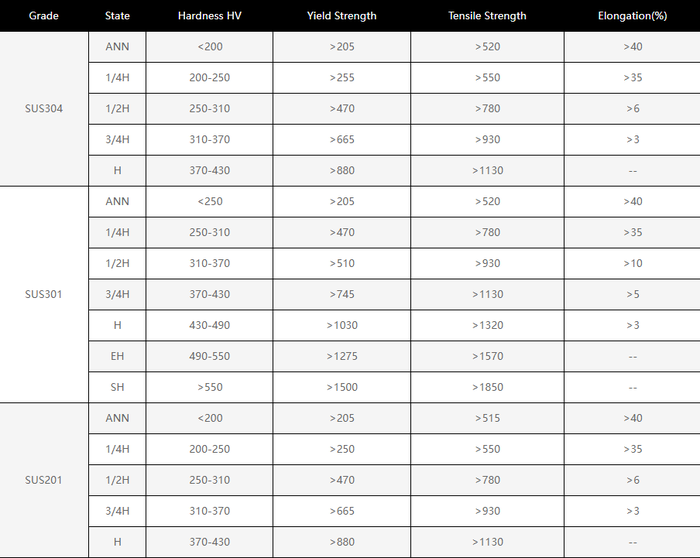Viewport: 700px width, 558px height.
Task: Click the 490-550 hardness cell
Action: click(x=209, y=356)
